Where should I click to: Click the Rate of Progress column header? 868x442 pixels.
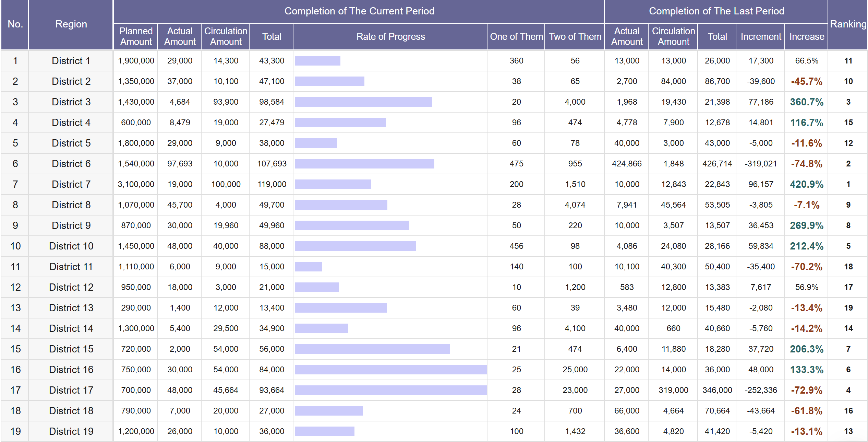(x=390, y=37)
